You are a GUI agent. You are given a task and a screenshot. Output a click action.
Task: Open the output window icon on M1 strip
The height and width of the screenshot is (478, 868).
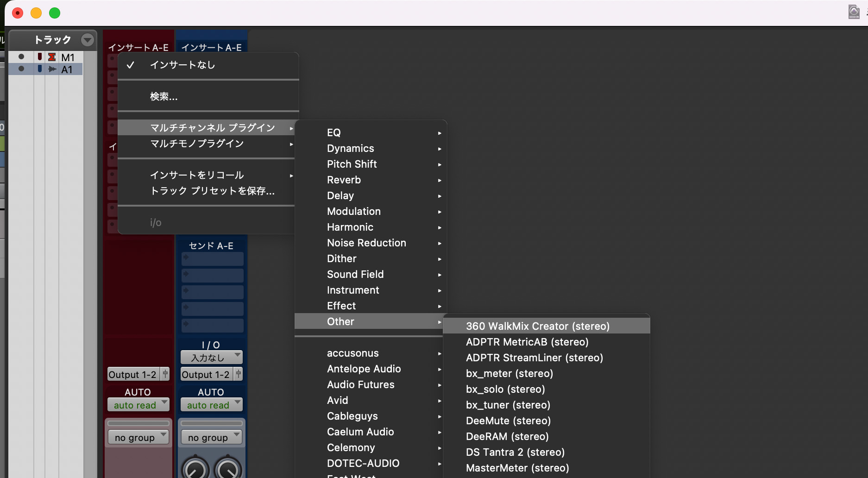pos(165,374)
